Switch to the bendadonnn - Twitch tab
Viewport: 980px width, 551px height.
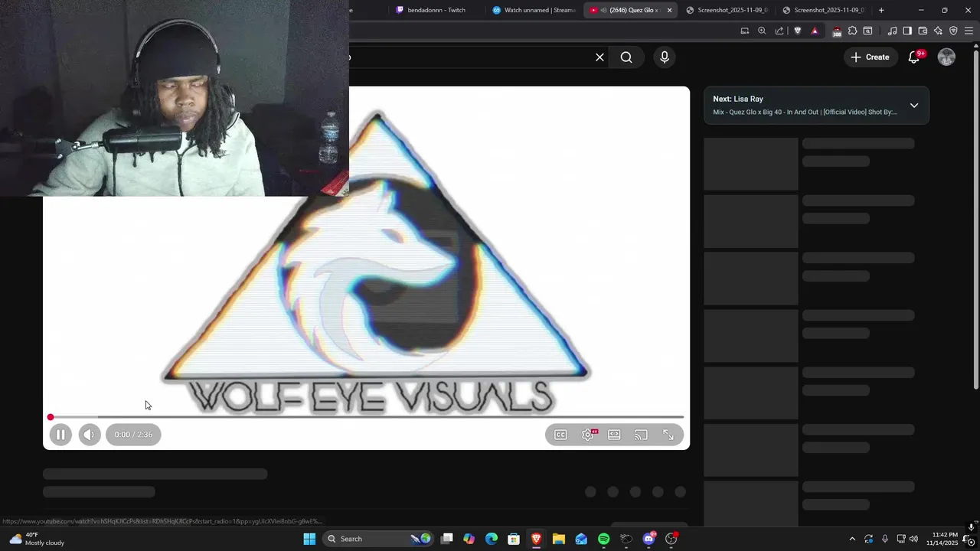click(436, 10)
